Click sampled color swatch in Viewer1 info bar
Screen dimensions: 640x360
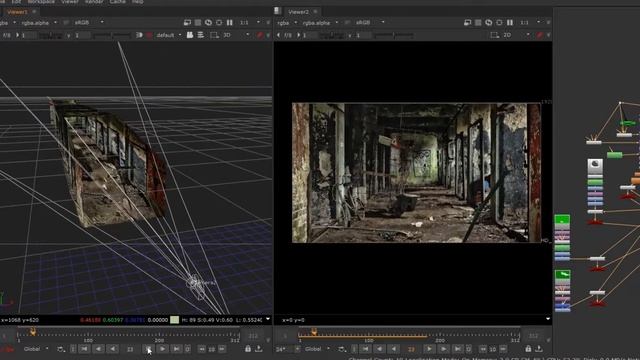pos(174,320)
